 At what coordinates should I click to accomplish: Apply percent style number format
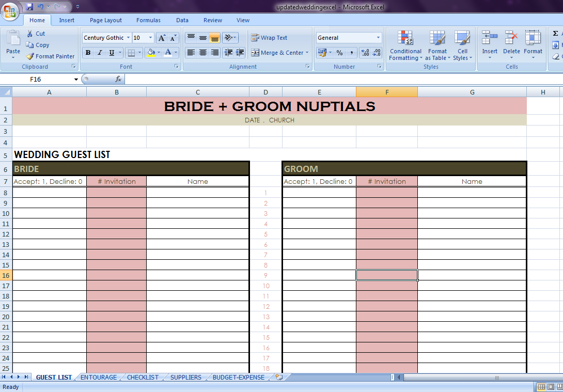click(340, 53)
